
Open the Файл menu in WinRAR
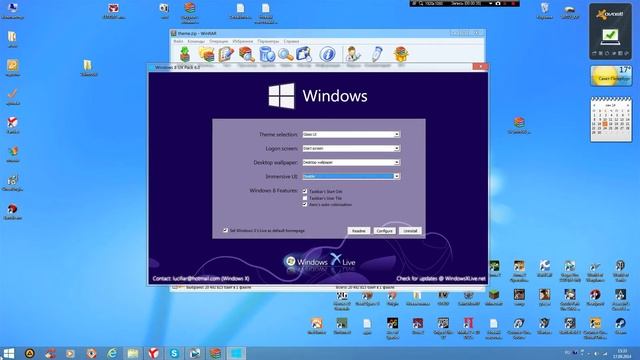click(178, 41)
